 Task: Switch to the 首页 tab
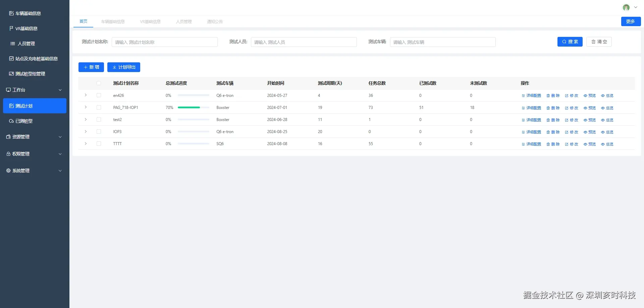coord(84,21)
